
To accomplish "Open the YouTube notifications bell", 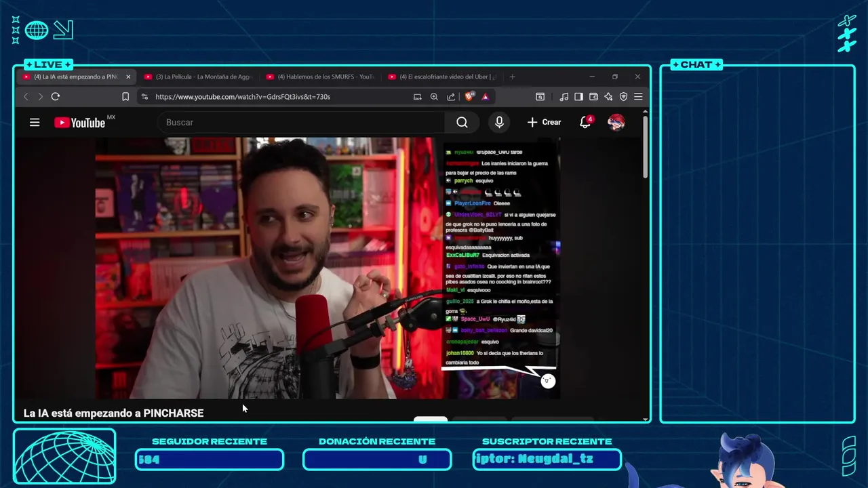I will pos(585,123).
